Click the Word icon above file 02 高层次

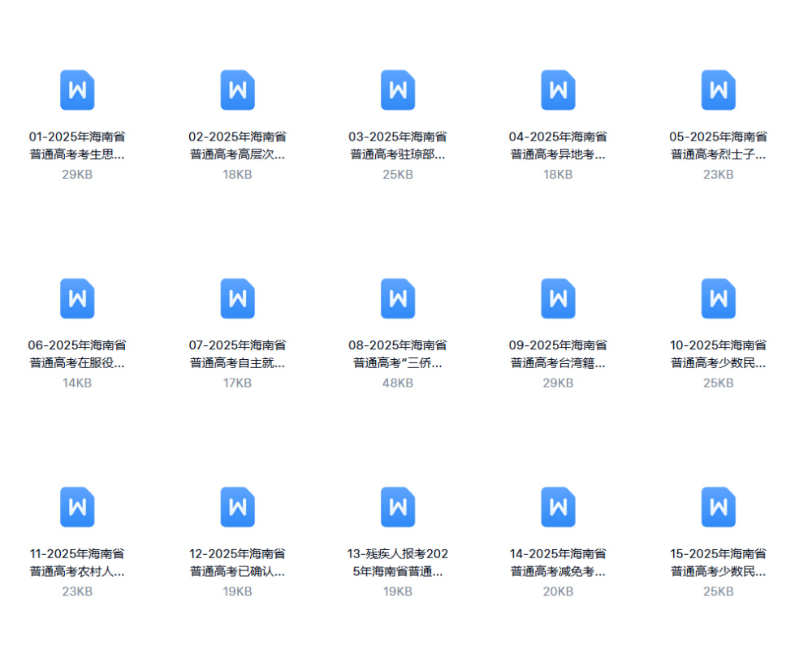coord(237,90)
